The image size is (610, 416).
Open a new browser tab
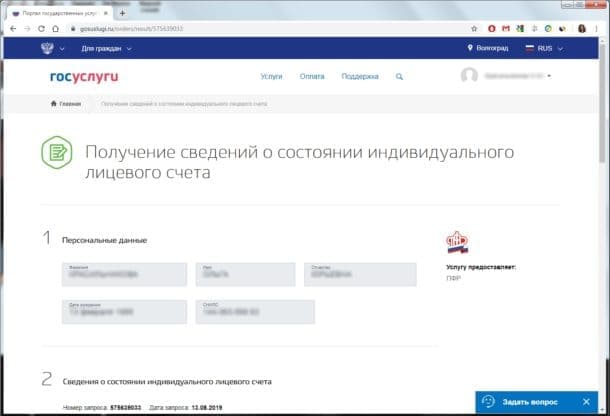pos(122,13)
